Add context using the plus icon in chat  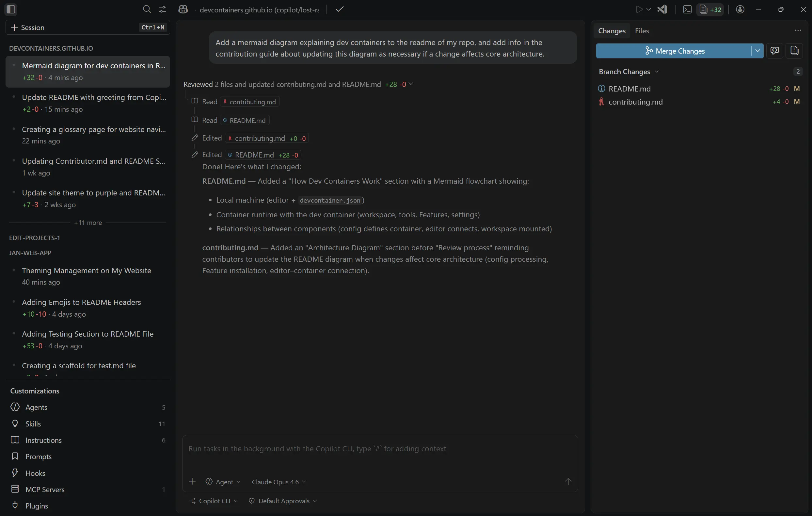192,482
